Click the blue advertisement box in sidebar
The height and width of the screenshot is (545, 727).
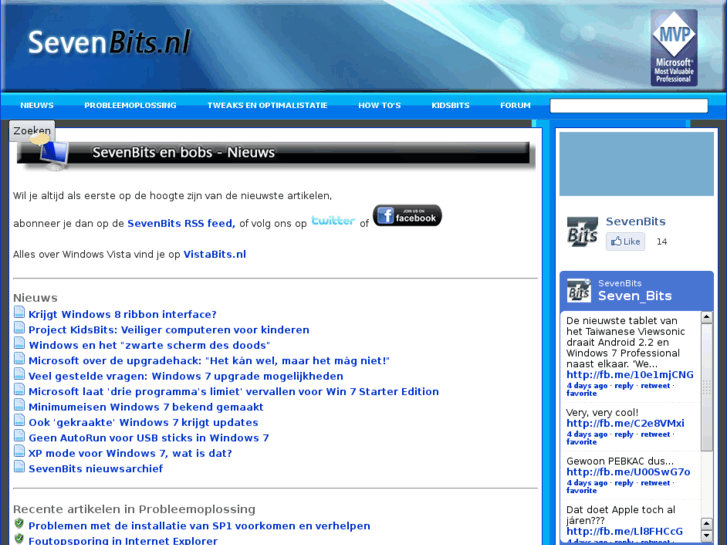click(637, 164)
